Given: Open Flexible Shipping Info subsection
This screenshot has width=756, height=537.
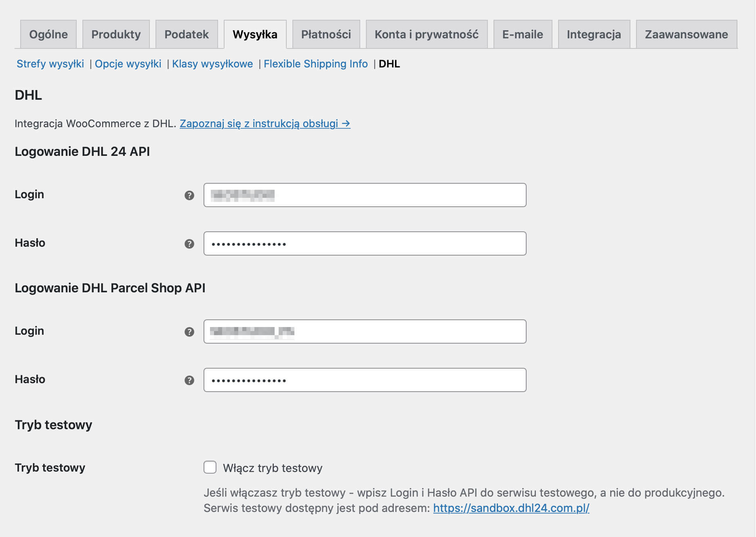Looking at the screenshot, I should (x=316, y=64).
